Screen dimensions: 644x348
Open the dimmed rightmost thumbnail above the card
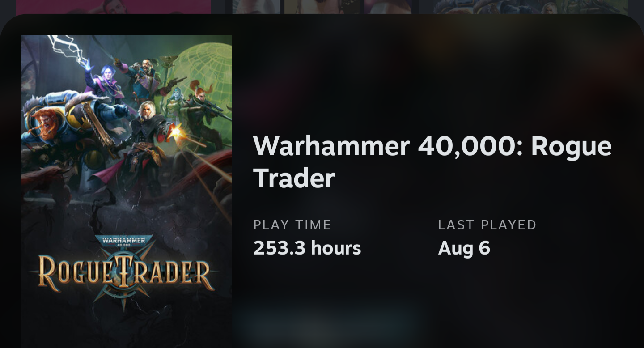524,7
